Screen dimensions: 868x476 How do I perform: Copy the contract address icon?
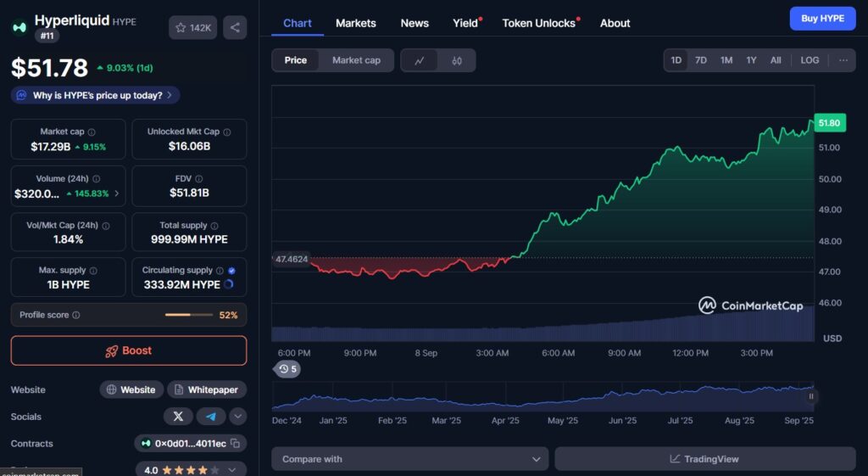pyautogui.click(x=236, y=443)
